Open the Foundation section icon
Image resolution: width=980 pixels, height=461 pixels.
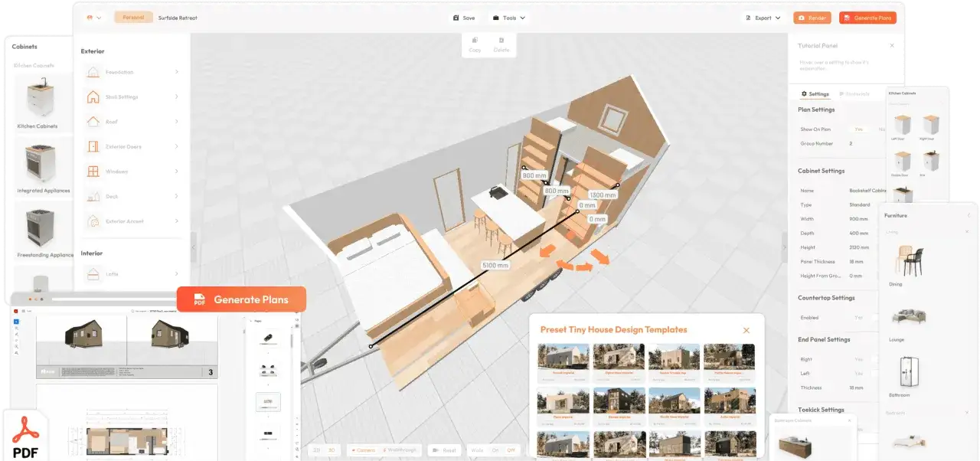tap(93, 72)
